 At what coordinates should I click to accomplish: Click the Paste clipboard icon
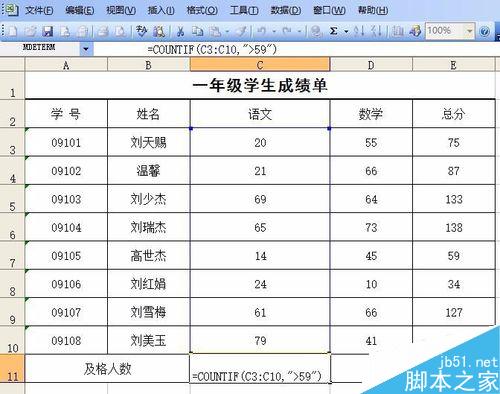coord(215,31)
